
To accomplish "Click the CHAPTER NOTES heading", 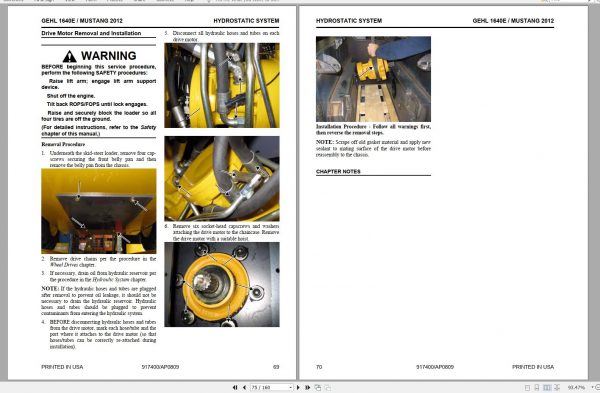I will click(338, 171).
